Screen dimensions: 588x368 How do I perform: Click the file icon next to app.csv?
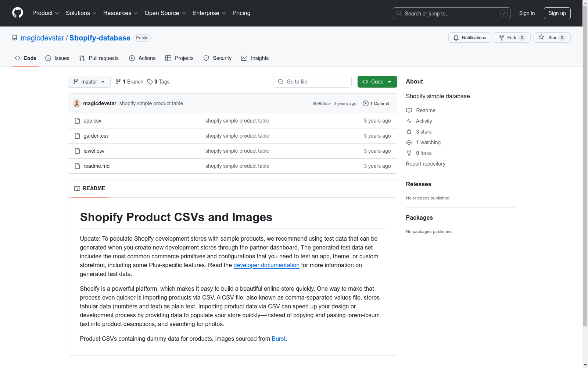tap(77, 121)
